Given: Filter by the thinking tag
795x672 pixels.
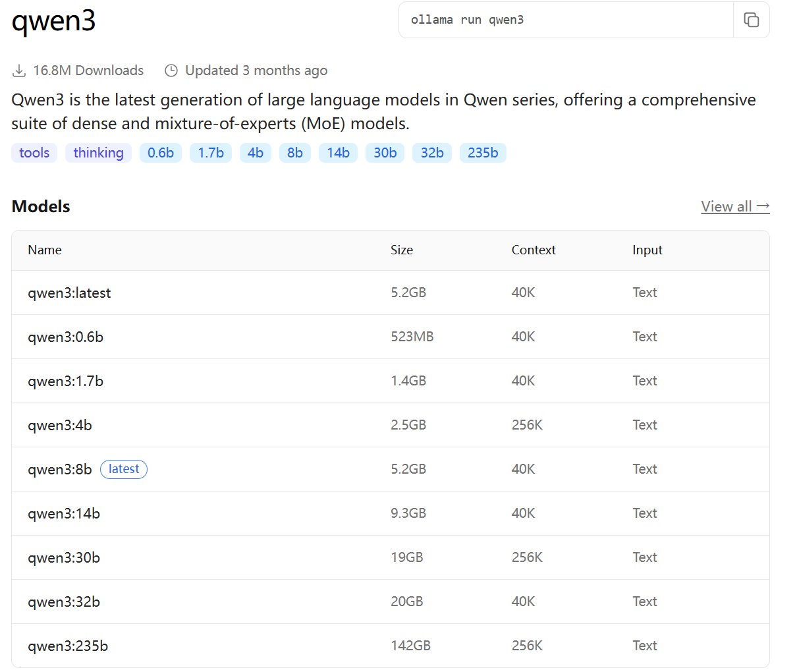Looking at the screenshot, I should tap(98, 153).
